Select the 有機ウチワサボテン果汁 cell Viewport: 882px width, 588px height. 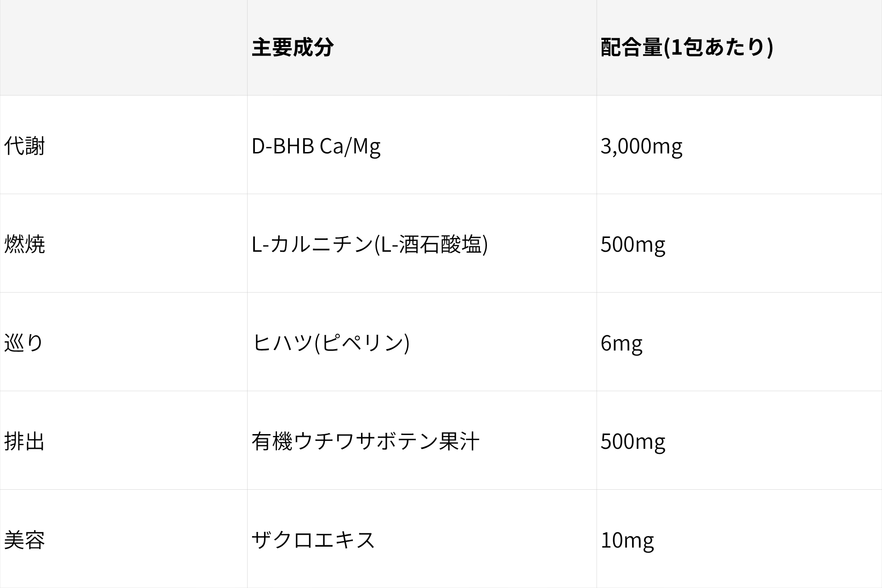(422, 441)
